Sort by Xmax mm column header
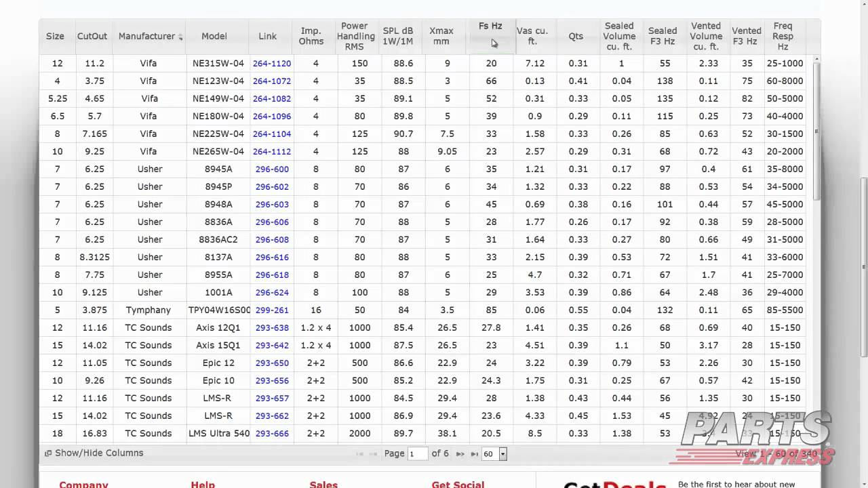Viewport: 868px width, 488px height. pyautogui.click(x=441, y=36)
